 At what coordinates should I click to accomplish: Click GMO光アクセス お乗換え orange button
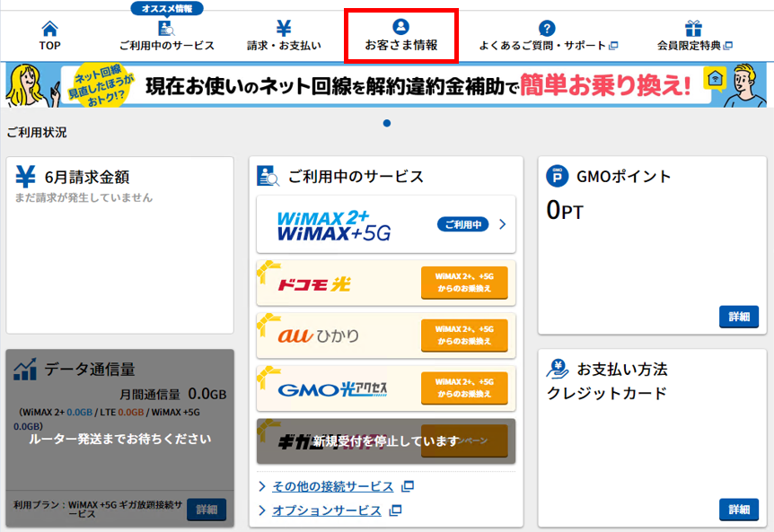pos(464,388)
